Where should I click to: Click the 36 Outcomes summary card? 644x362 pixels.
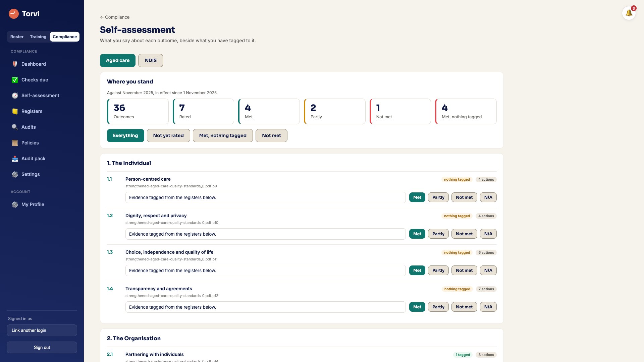(138, 111)
